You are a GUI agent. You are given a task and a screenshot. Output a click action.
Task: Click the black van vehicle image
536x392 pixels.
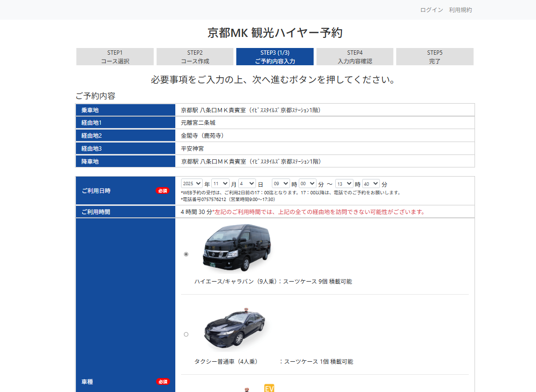click(237, 248)
